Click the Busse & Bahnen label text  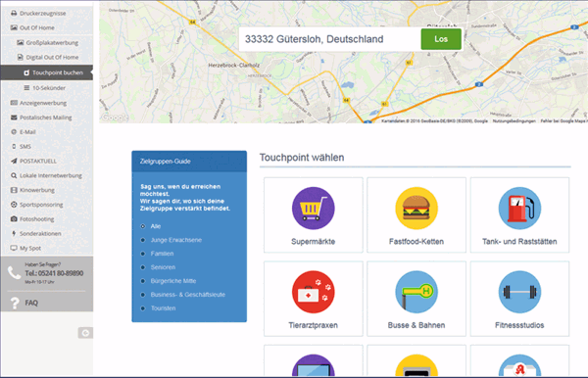[x=416, y=325]
